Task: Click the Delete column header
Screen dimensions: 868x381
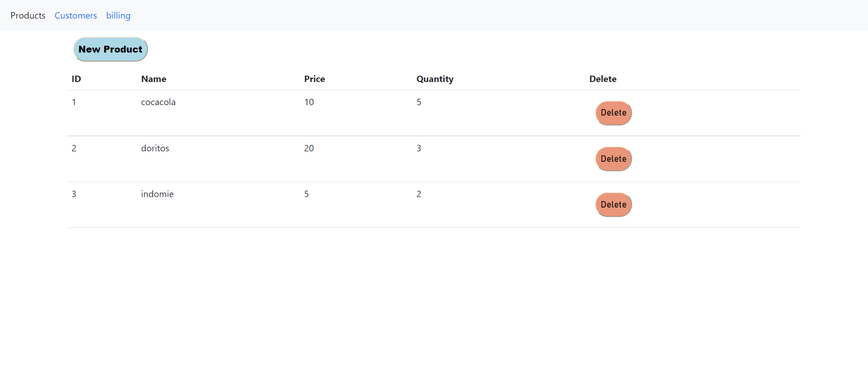Action: click(x=603, y=79)
